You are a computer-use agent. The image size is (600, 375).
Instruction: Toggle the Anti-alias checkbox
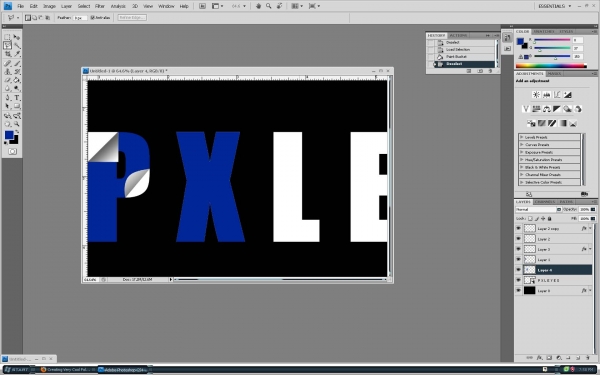[x=93, y=18]
